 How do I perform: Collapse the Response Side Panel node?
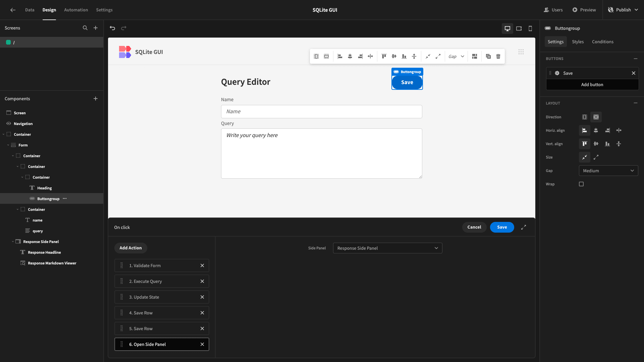[x=13, y=242]
